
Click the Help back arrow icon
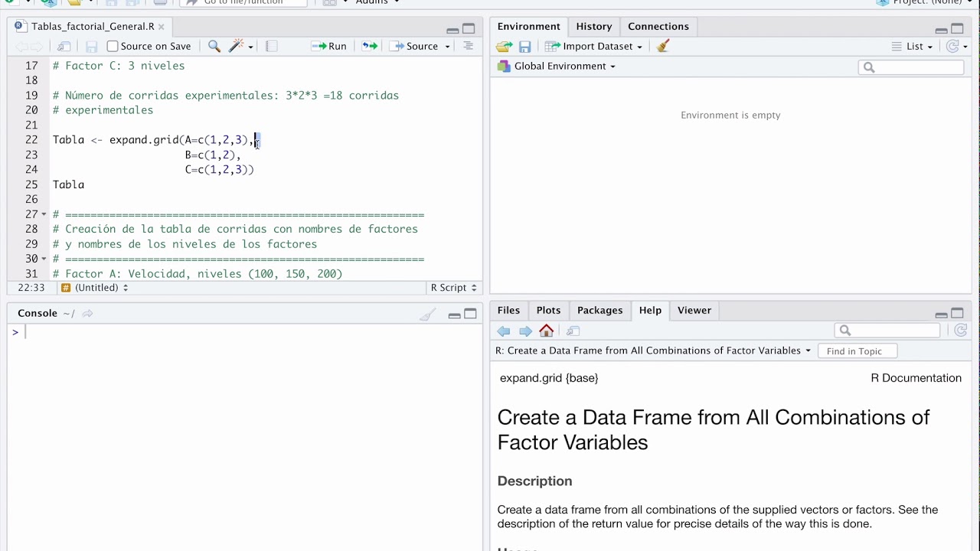(504, 331)
